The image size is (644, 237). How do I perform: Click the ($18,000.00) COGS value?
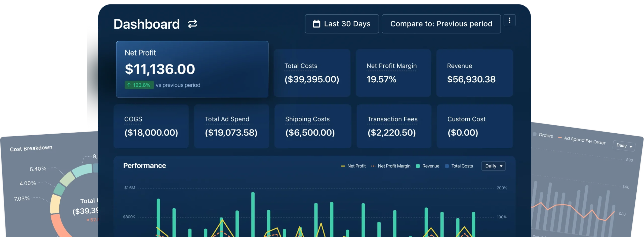pyautogui.click(x=151, y=133)
